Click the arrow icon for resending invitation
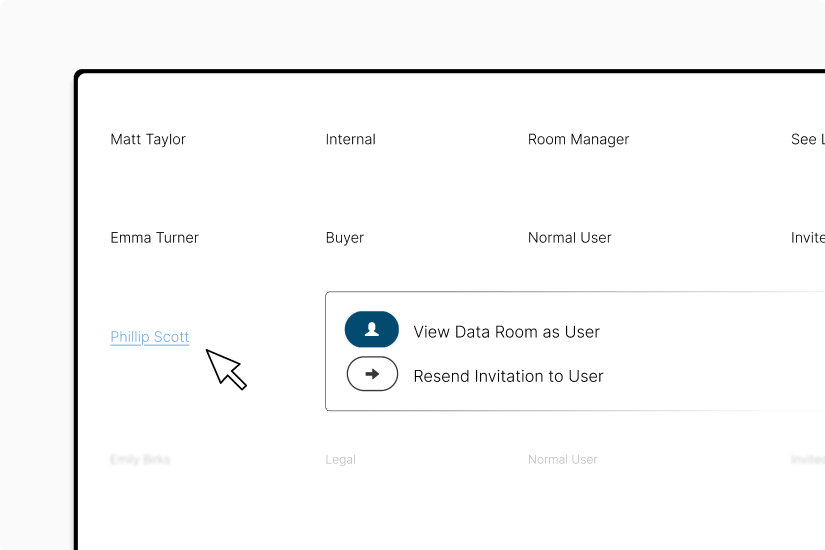This screenshot has height=550, width=825. pyautogui.click(x=372, y=374)
